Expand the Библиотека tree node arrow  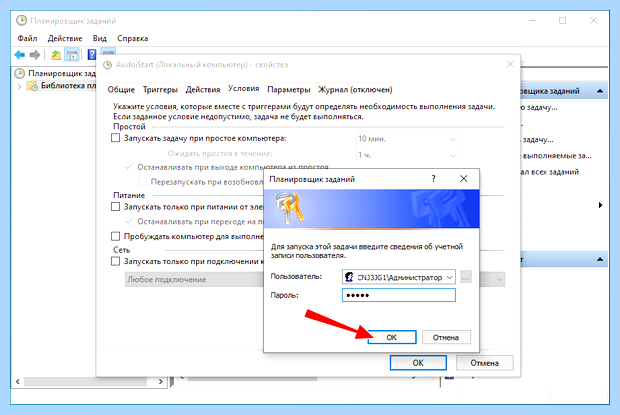[x=19, y=86]
